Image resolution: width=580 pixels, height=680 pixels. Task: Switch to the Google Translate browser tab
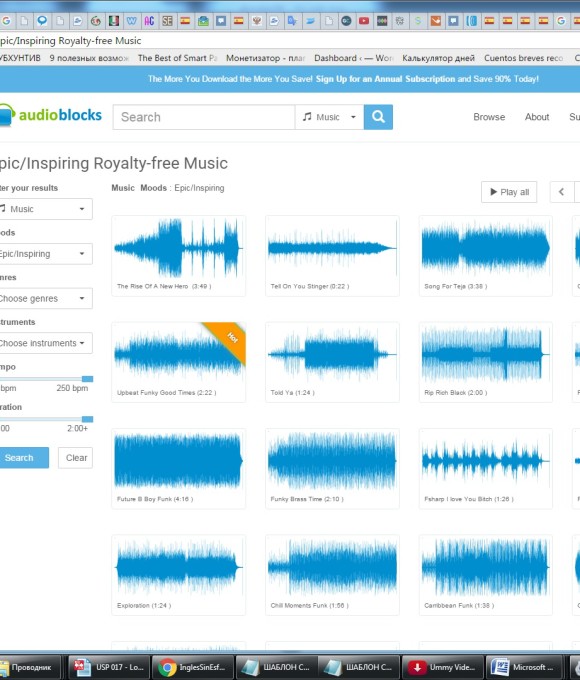[x=292, y=20]
